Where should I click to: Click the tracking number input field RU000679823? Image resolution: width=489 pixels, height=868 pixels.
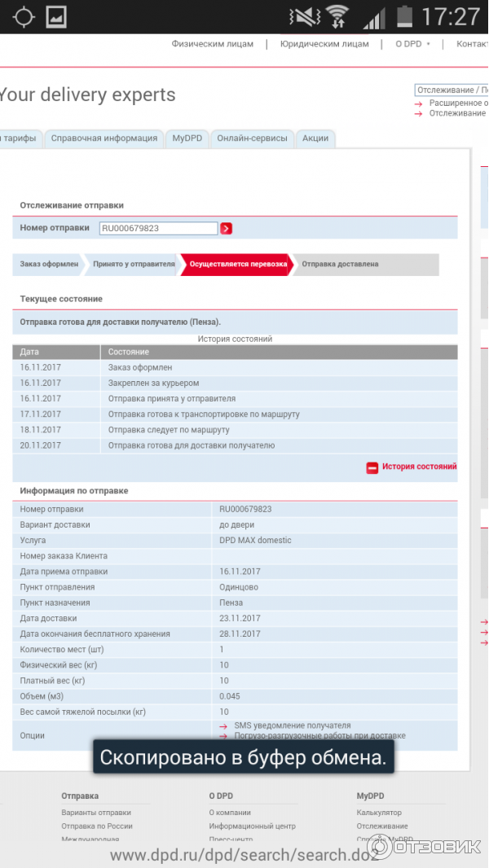pyautogui.click(x=158, y=229)
